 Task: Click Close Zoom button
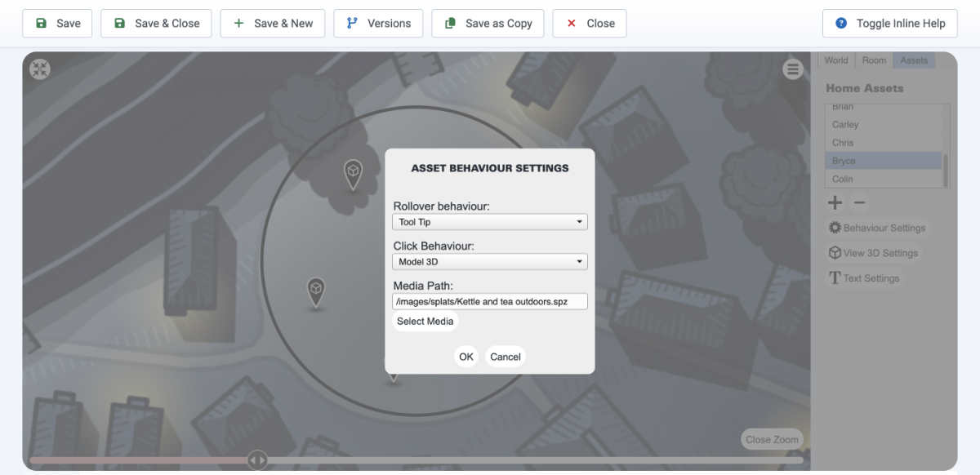point(772,439)
